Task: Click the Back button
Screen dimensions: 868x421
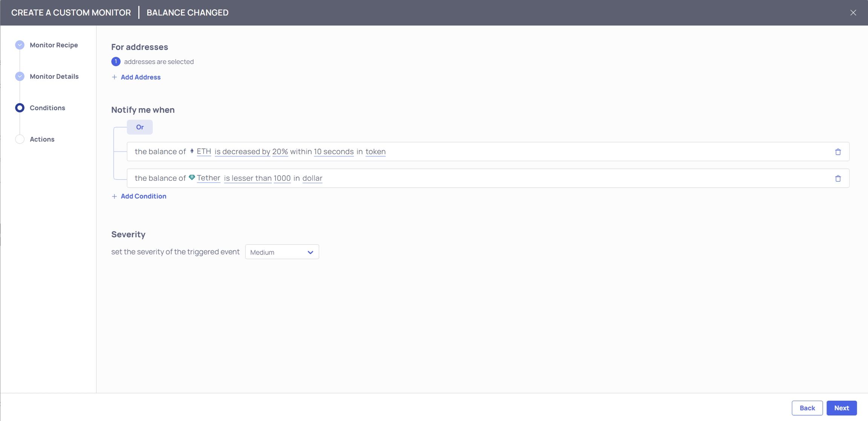Action: (807, 408)
